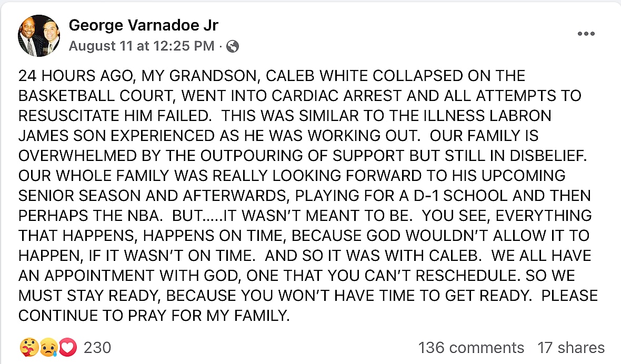The height and width of the screenshot is (364, 621).
Task: View the 17 shares list
Action: [x=571, y=348]
